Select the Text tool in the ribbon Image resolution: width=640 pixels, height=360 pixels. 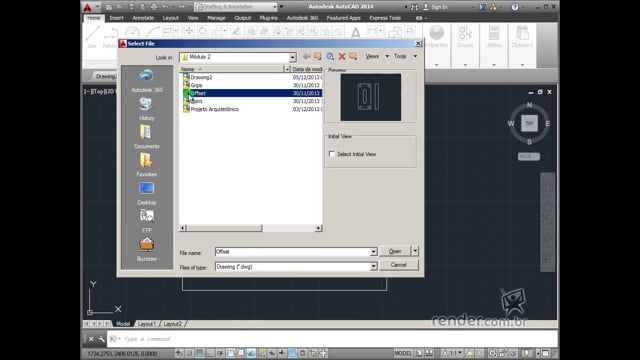[356, 32]
